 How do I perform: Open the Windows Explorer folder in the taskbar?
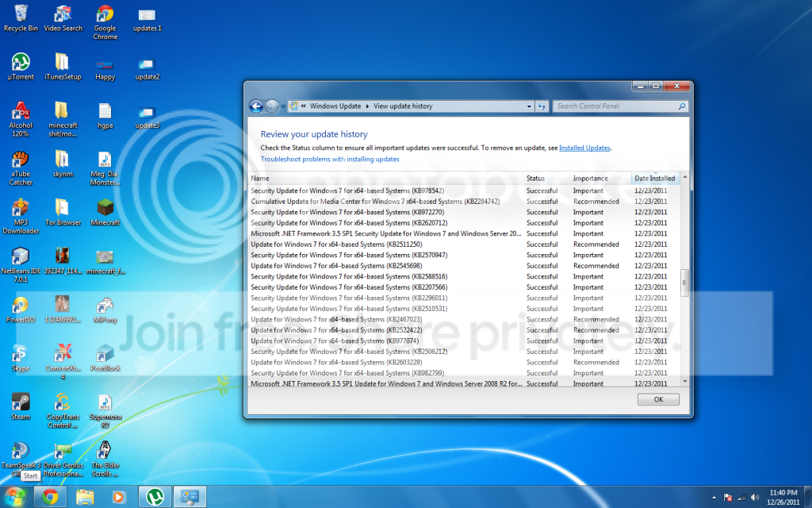click(85, 497)
